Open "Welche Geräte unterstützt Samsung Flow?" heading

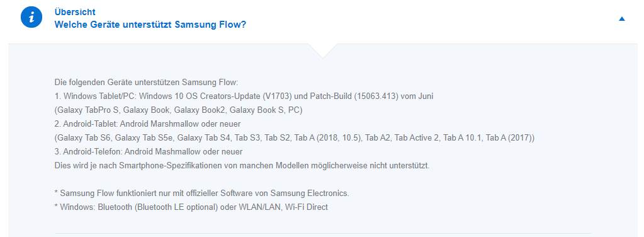coord(150,25)
